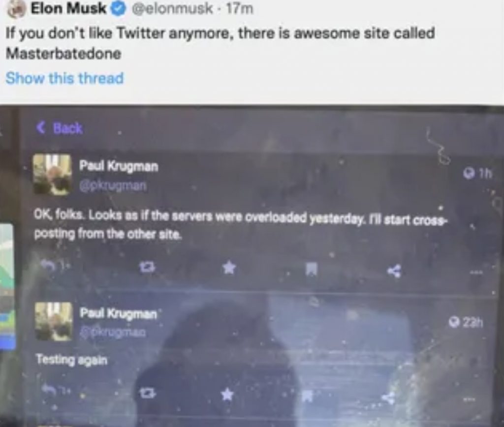
Task: Open the 1h timestamp on first post
Action: (x=477, y=174)
